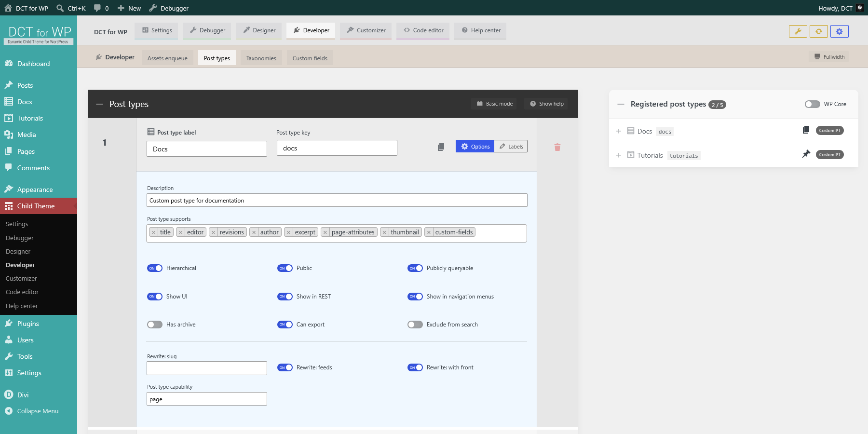Click the user avatar next to Howdy
Screen dimensions: 868x434
860,8
